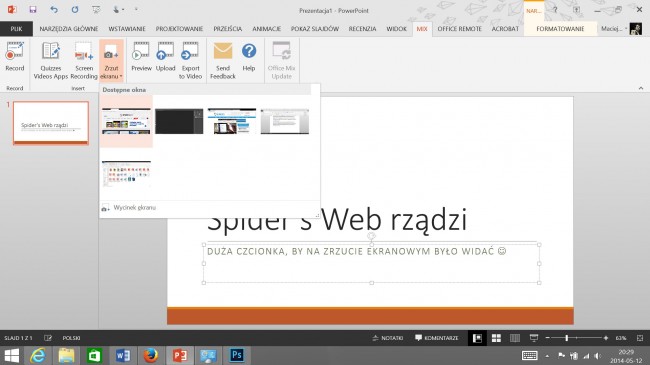
Task: Open the Zrzut ekranu dropdown
Action: point(111,61)
